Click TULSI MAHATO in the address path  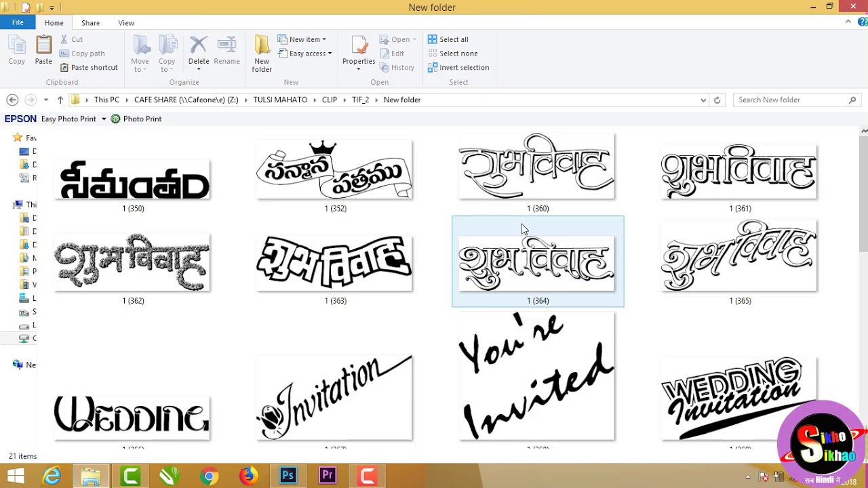coord(280,100)
